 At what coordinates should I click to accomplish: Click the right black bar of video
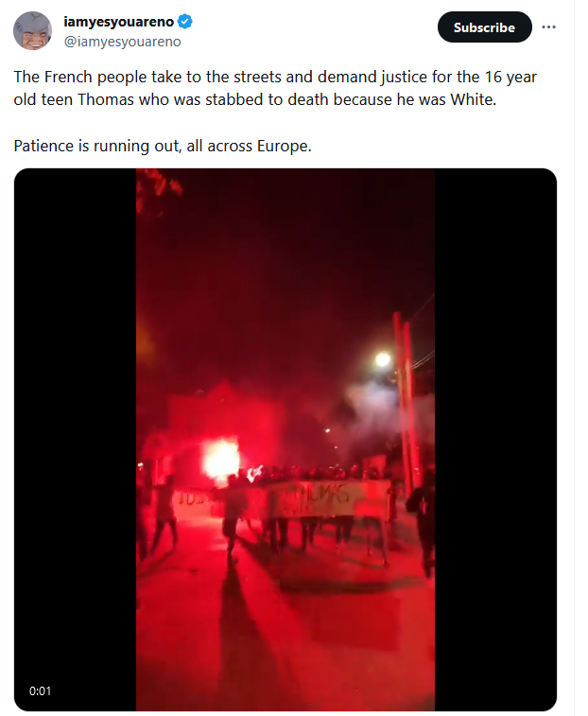(x=495, y=440)
